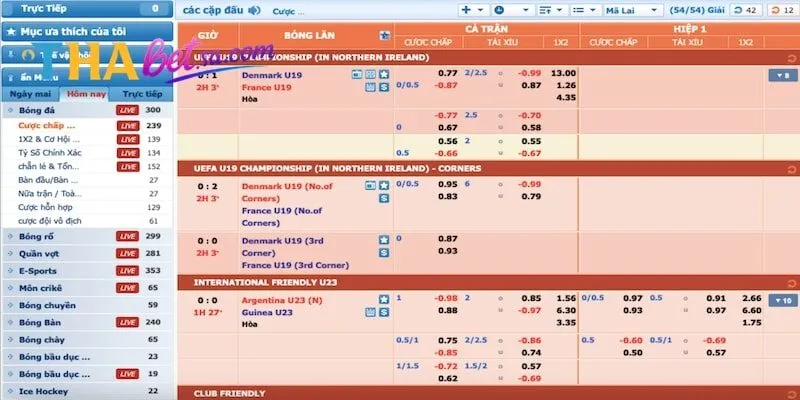Screen dimensions: 800x400
Task: Switch to the Ngày mai tab
Action: tap(29, 93)
